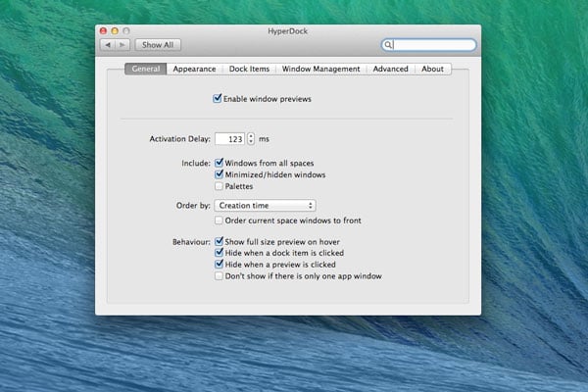
Task: Switch to the Advanced tab
Action: tap(390, 69)
